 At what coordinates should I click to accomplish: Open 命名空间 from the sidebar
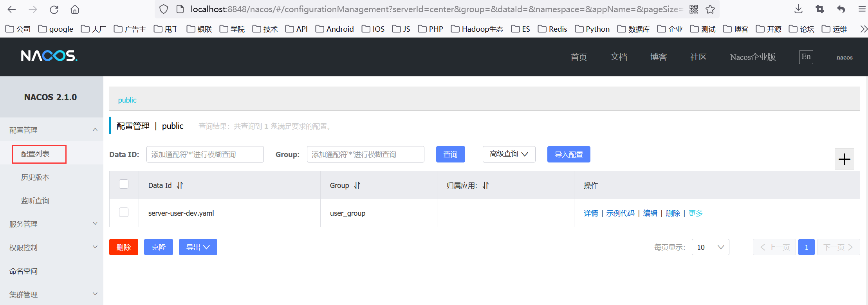coord(23,271)
